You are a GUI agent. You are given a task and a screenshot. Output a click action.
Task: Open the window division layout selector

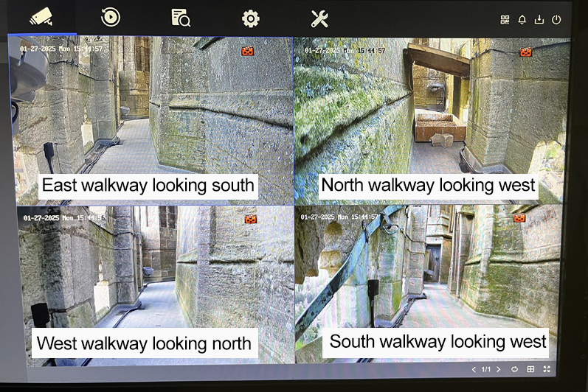tap(530, 369)
